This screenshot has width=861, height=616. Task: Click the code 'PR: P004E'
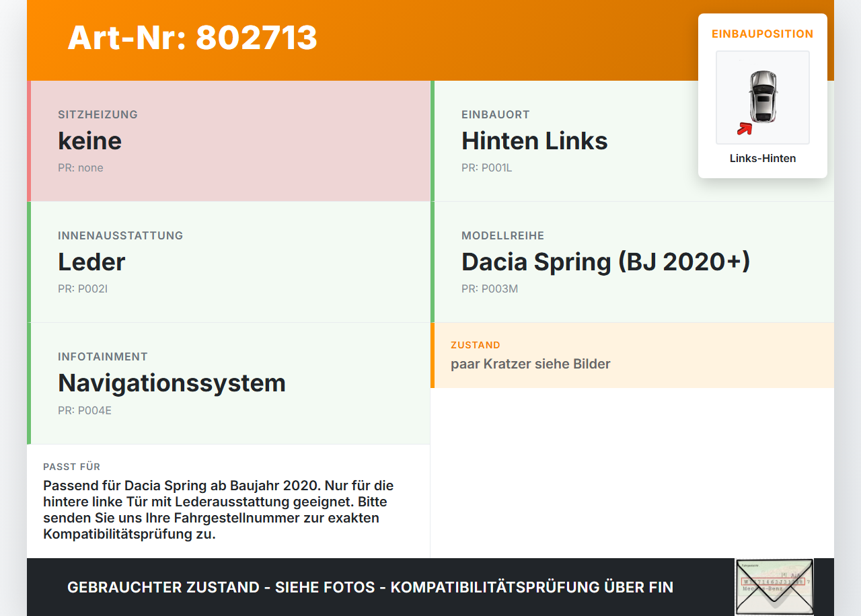(85, 410)
